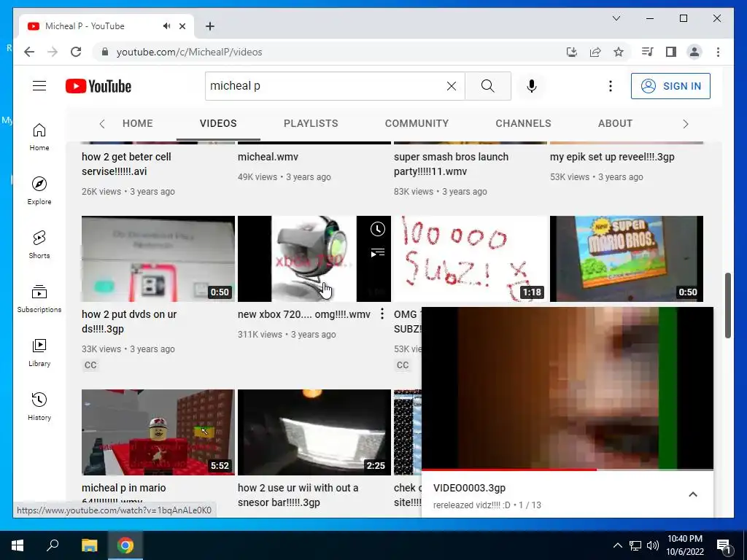The width and height of the screenshot is (747, 560).
Task: Open Explore in the sidebar
Action: [39, 191]
